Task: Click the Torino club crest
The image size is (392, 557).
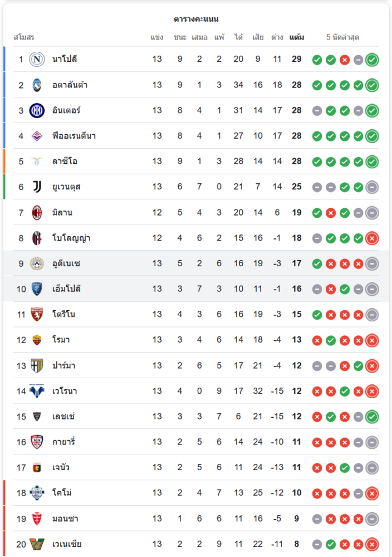Action: coord(37,314)
